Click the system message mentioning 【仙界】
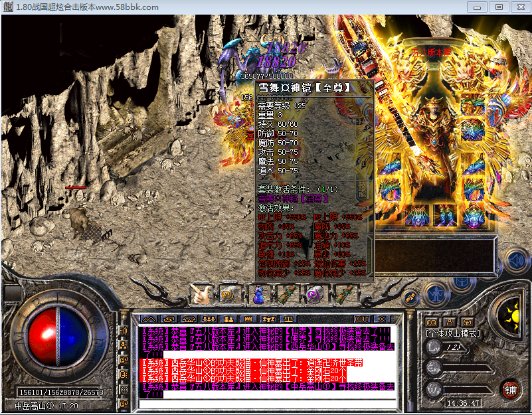 266,331
